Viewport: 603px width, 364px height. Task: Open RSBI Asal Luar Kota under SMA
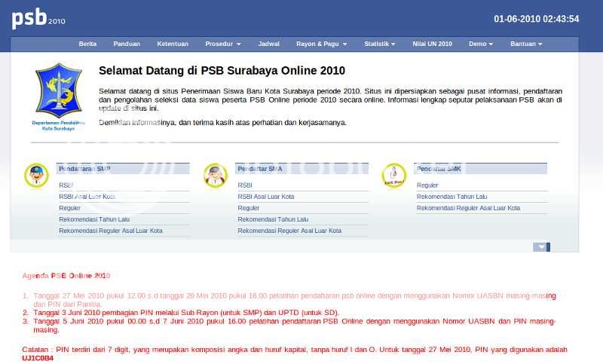point(266,197)
